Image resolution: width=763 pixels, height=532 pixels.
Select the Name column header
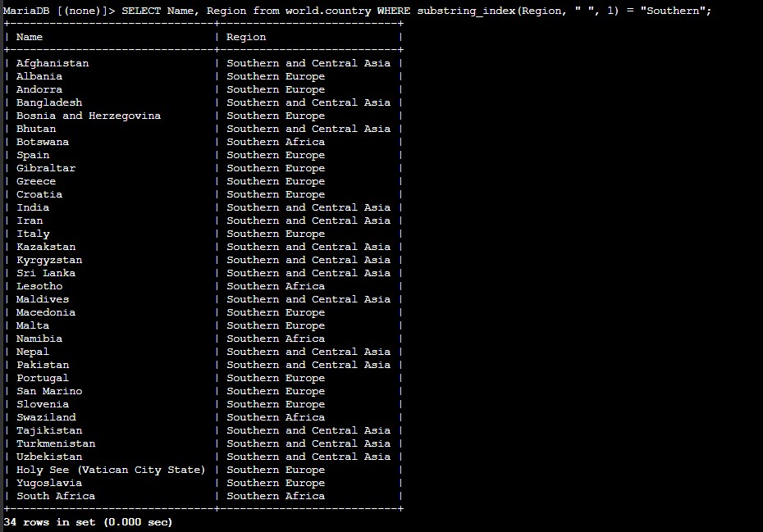tap(30, 36)
